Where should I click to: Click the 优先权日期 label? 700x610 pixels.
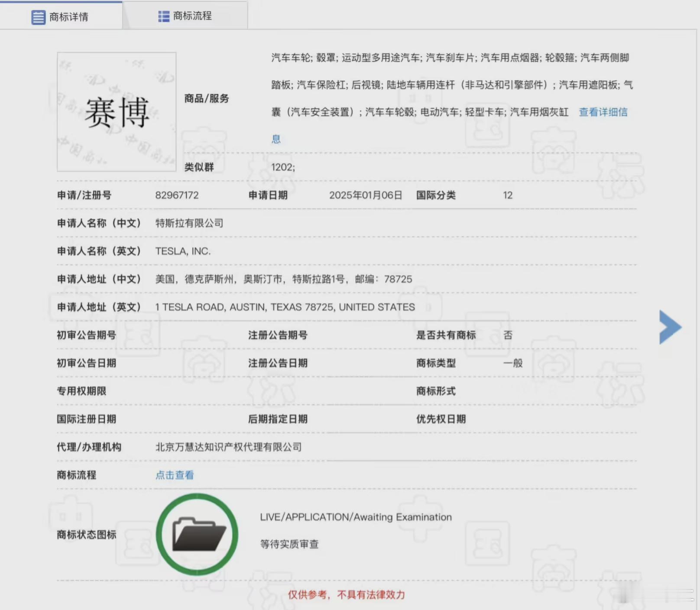pos(441,419)
